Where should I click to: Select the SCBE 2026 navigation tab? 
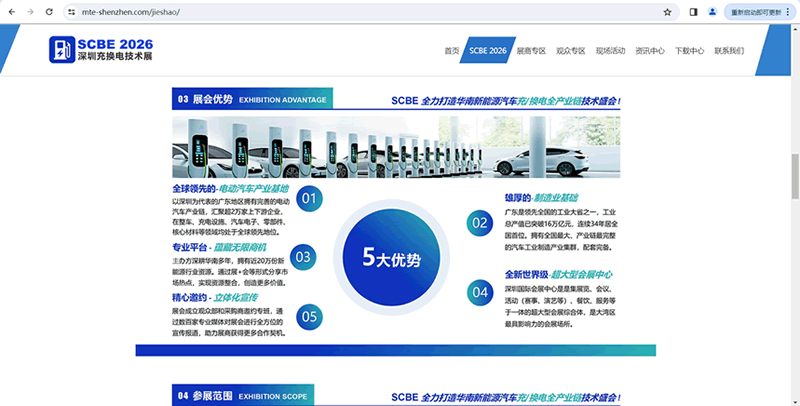pyautogui.click(x=489, y=50)
